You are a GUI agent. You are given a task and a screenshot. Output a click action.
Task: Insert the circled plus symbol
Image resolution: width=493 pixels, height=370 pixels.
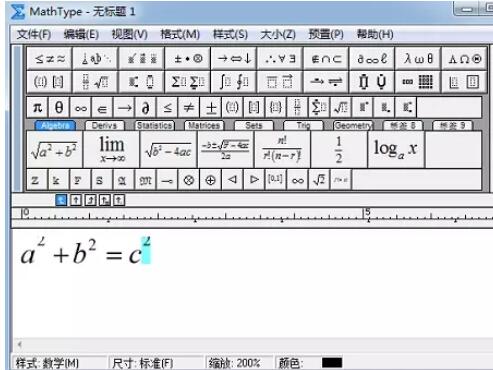click(x=210, y=180)
